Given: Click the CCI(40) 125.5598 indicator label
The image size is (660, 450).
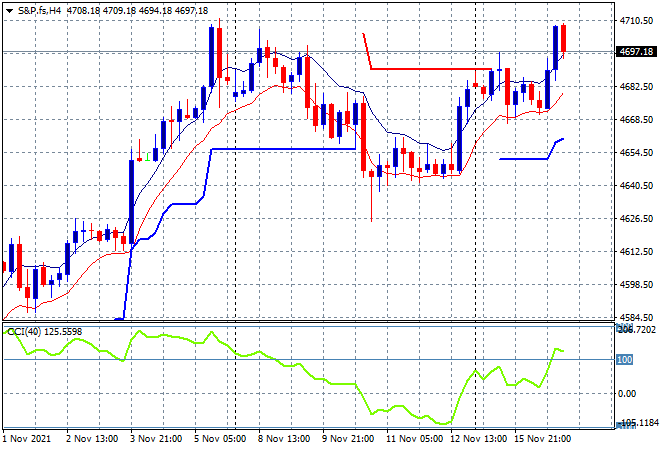Looking at the screenshot, I should [45, 332].
